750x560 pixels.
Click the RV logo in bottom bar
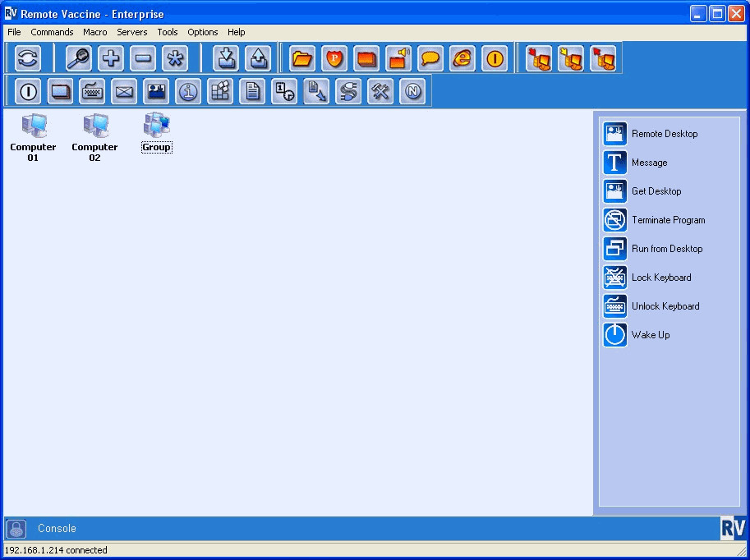click(x=733, y=529)
